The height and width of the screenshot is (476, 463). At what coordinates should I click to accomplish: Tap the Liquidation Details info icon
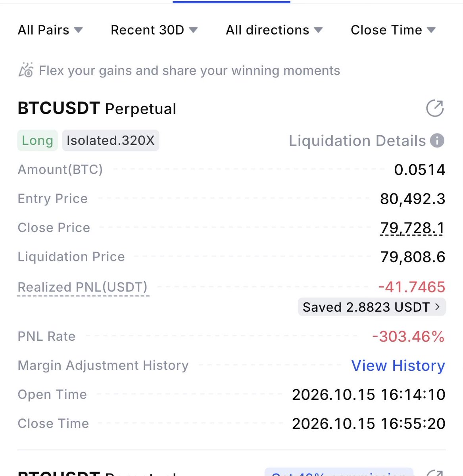coord(437,140)
